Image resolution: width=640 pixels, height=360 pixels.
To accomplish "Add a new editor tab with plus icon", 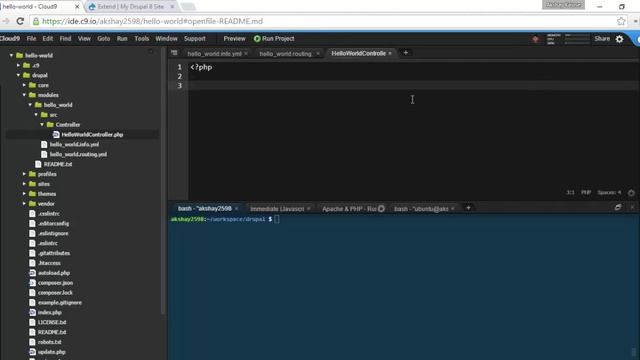I will coord(406,53).
